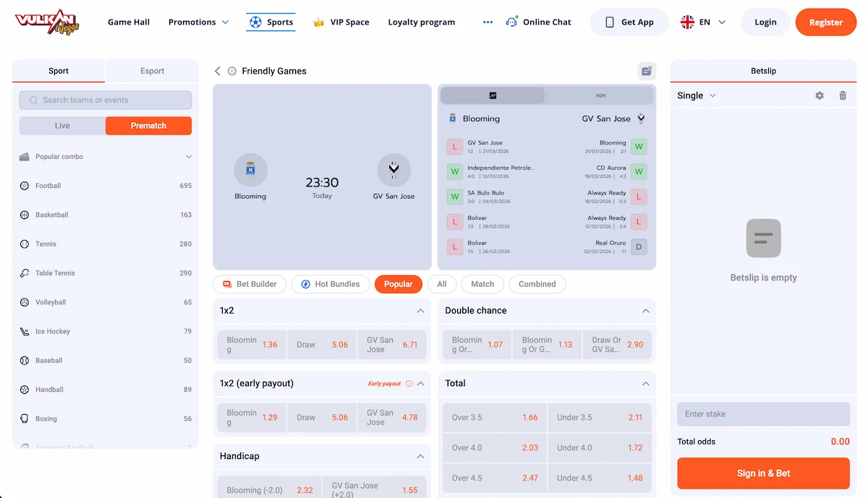Click the Early payout info icon
Viewport: 868px width, 498px height.
pos(409,384)
